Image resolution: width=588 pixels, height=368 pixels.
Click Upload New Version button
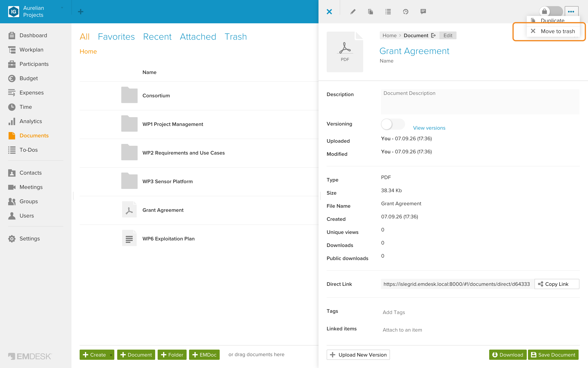358,355
